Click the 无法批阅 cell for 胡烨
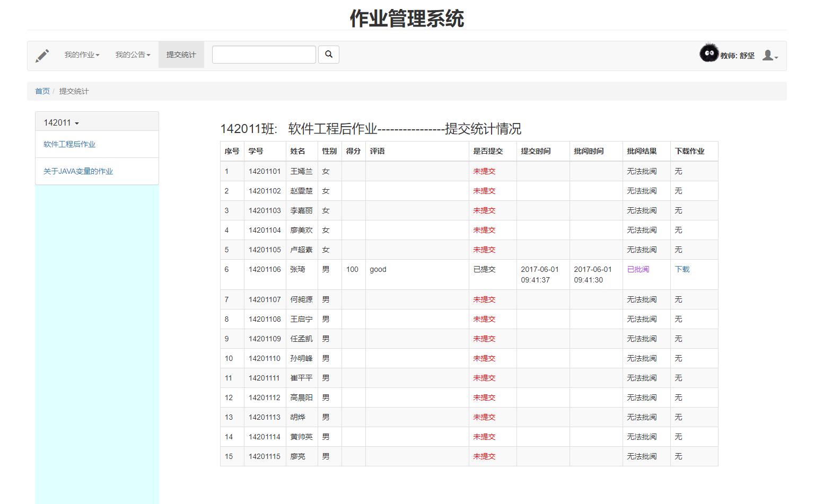The width and height of the screenshot is (832, 504). [x=642, y=417]
